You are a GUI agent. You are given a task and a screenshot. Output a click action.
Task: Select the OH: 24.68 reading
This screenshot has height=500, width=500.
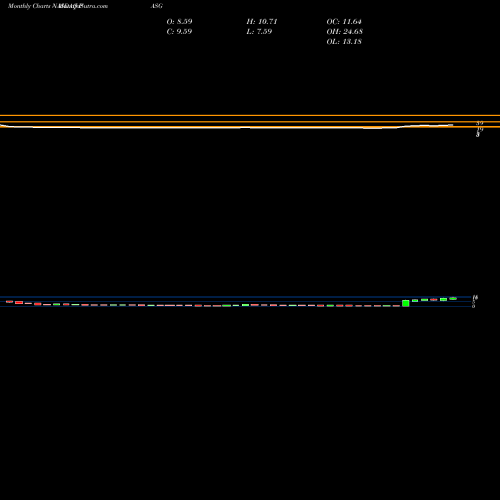(345, 31)
